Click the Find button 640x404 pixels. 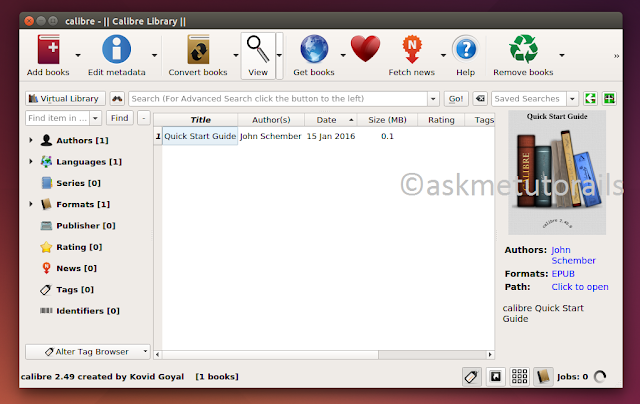pos(120,118)
